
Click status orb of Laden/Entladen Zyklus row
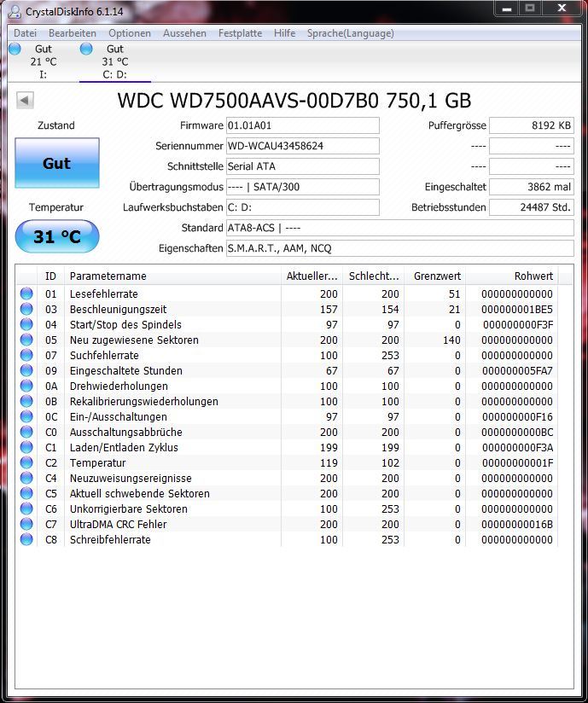26,447
